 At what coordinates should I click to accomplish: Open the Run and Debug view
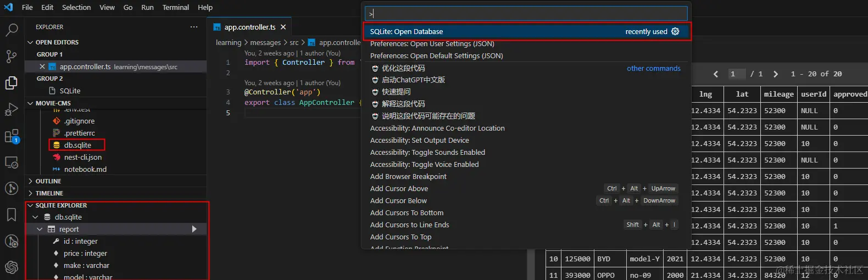coord(12,109)
